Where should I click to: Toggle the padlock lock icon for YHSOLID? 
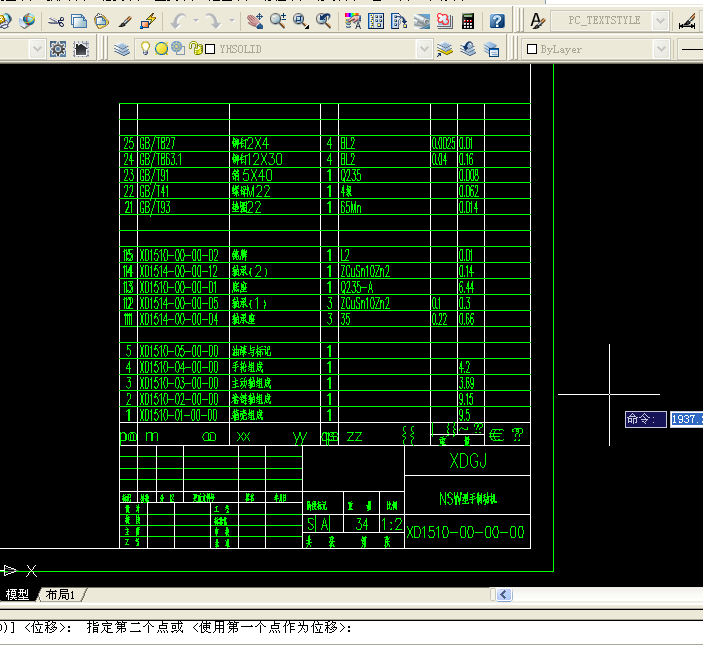tap(195, 48)
